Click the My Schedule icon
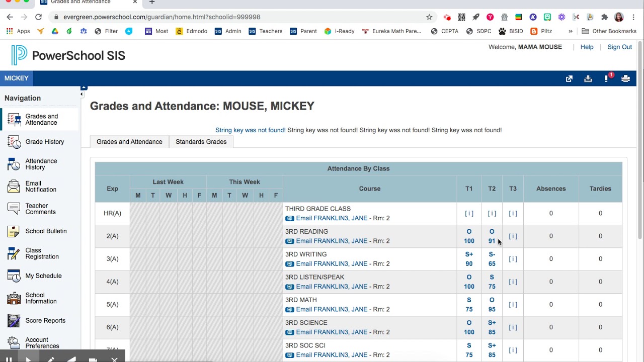 (14, 276)
